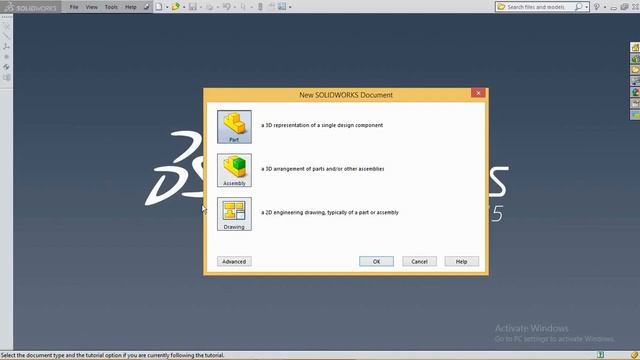
Task: Open the File menu
Action: tap(74, 7)
